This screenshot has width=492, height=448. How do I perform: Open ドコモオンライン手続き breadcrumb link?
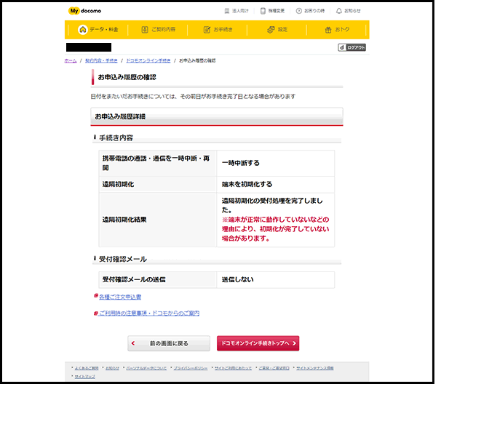pyautogui.click(x=148, y=60)
